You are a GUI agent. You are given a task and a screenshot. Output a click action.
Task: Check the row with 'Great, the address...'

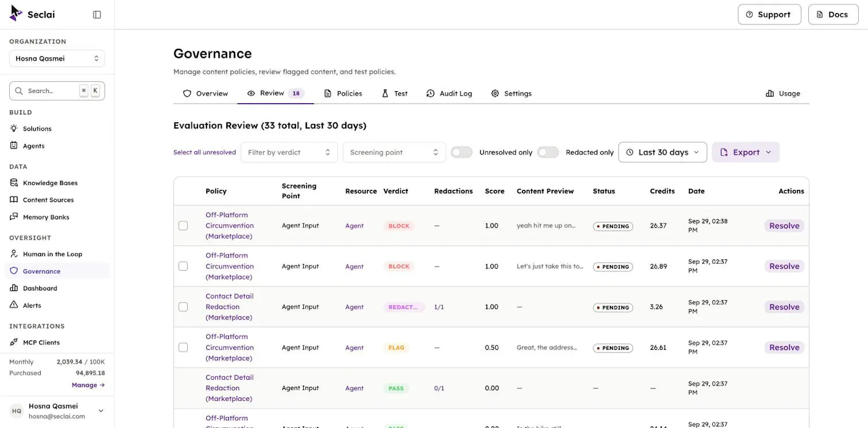(x=183, y=347)
